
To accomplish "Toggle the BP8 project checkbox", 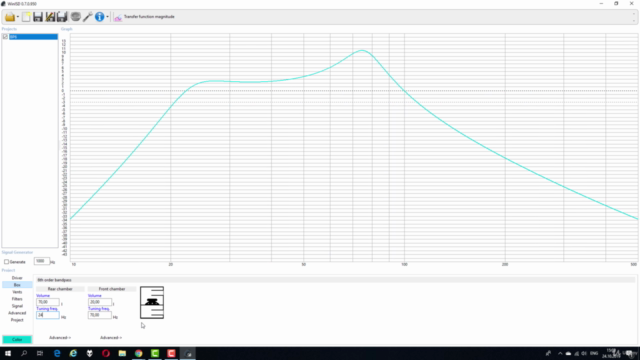I will [x=5, y=37].
